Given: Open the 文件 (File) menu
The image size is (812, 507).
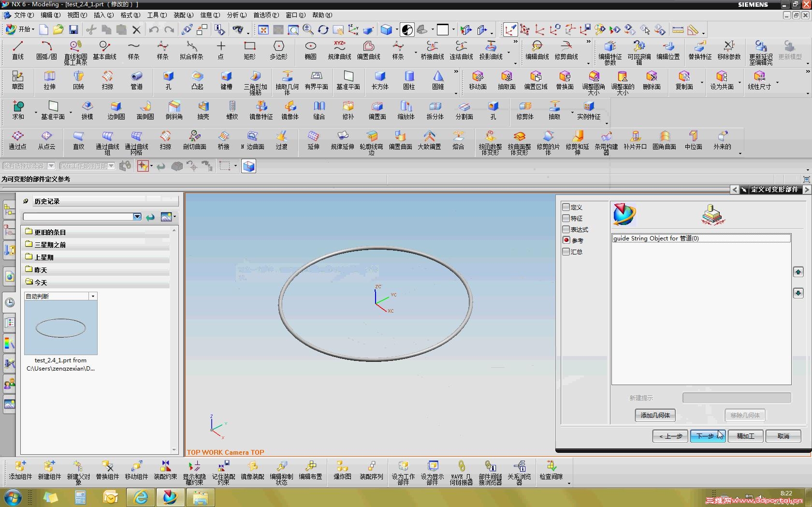Looking at the screenshot, I should click(23, 15).
